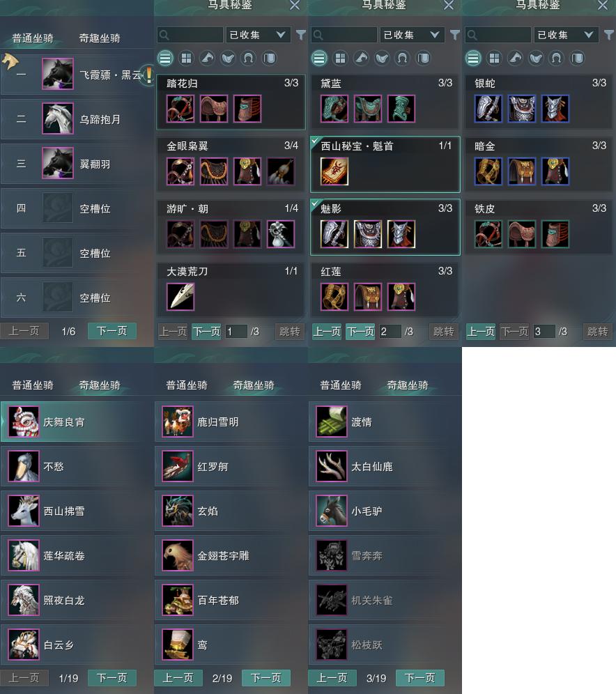
Task: Click the orange exclamation alert beside 飞霞骠·黑云
Action: click(149, 75)
